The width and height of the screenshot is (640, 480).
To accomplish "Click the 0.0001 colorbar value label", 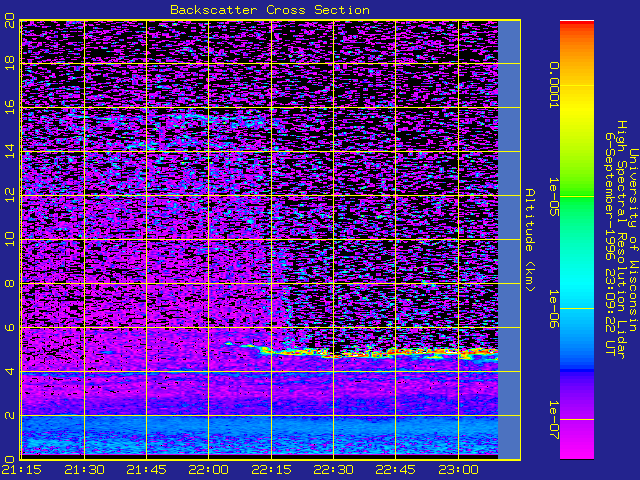I will [554, 85].
